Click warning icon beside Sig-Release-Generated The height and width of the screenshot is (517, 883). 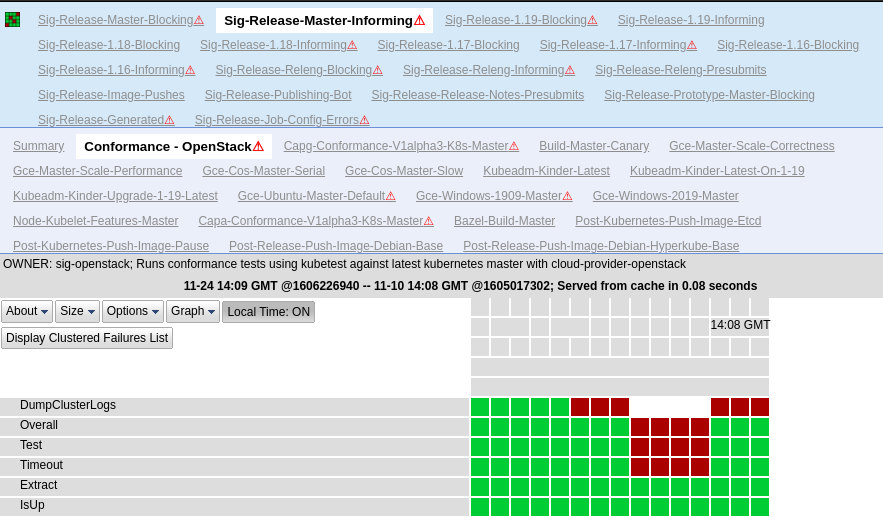[x=170, y=120]
